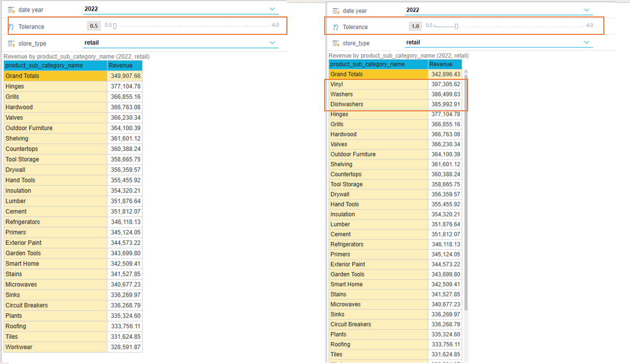Click the date year filter icon in left panel

[11, 10]
